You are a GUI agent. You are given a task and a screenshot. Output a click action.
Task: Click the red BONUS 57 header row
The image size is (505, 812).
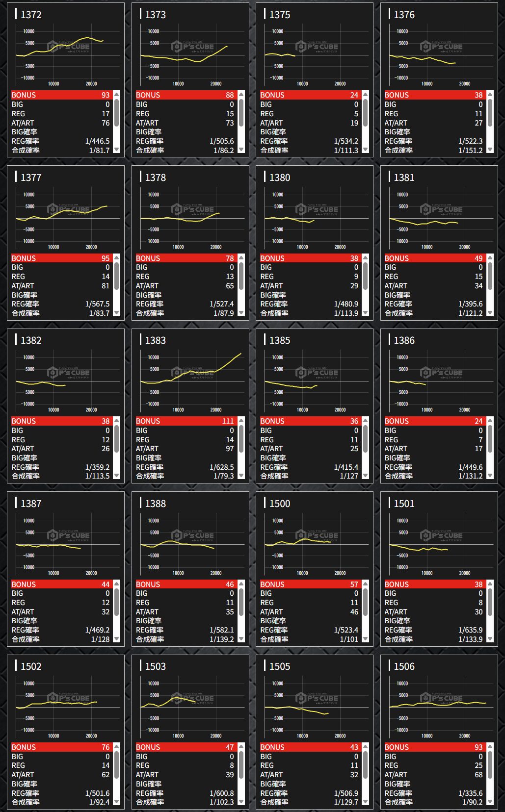[310, 584]
